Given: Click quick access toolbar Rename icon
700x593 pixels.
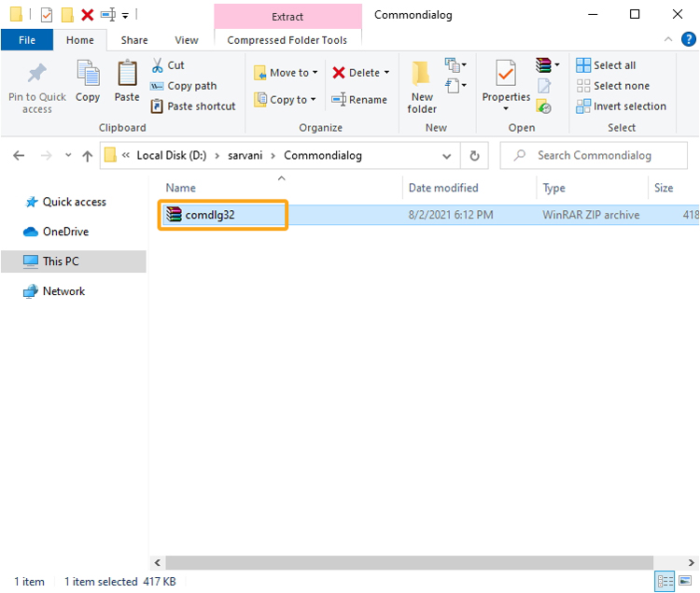Looking at the screenshot, I should click(x=108, y=15).
